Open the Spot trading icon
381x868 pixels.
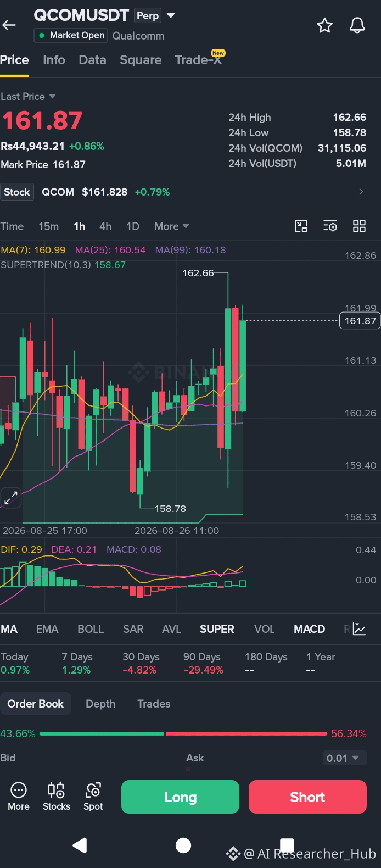click(x=93, y=797)
